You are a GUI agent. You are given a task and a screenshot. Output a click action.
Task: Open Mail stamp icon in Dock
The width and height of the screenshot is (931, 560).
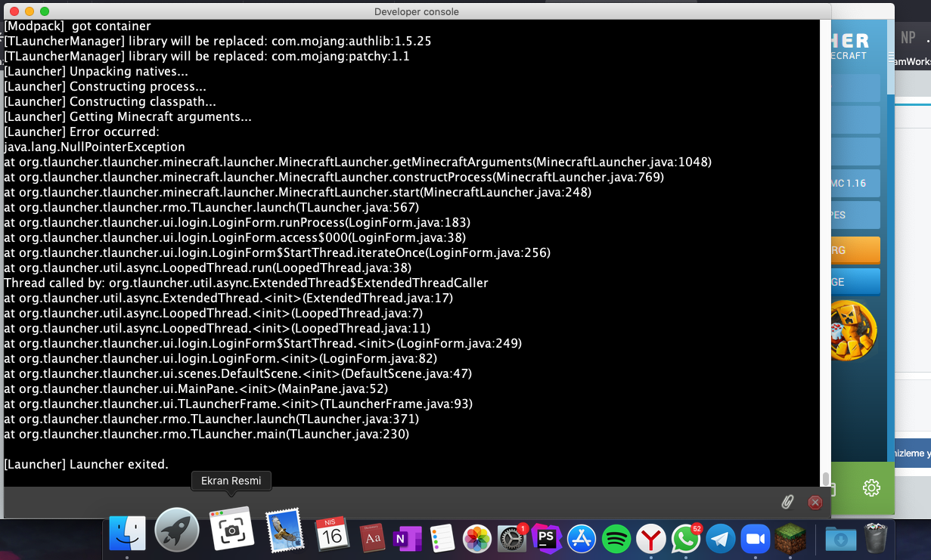(284, 531)
